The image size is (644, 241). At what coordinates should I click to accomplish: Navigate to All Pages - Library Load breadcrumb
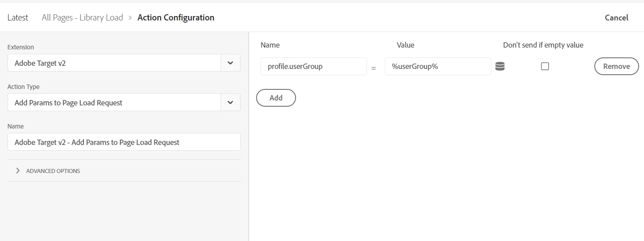(82, 18)
